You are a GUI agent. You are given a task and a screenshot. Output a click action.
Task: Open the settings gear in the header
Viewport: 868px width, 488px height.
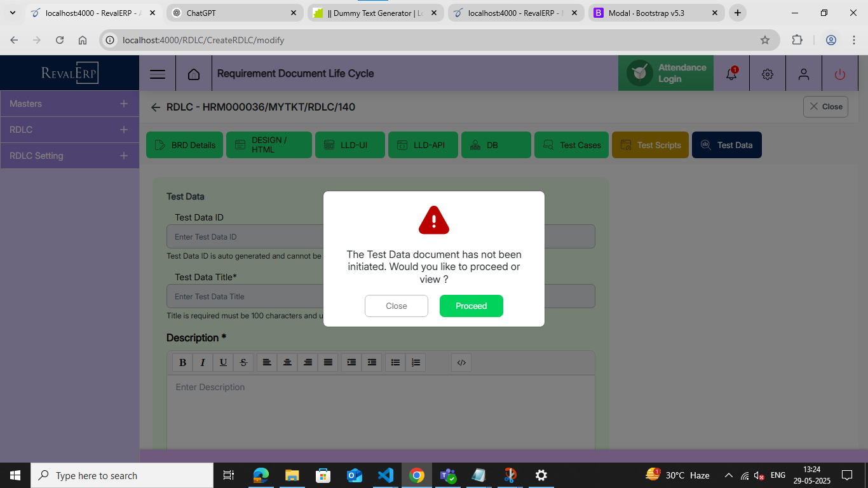[x=768, y=74]
